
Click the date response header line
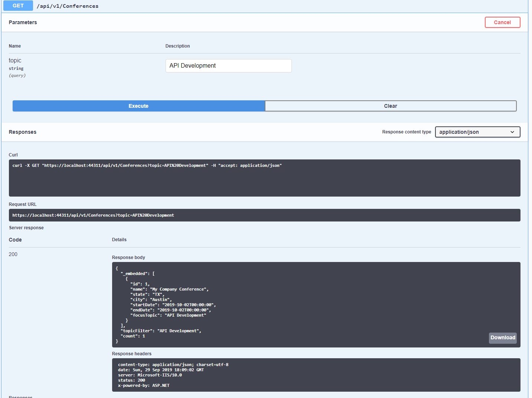click(x=161, y=370)
